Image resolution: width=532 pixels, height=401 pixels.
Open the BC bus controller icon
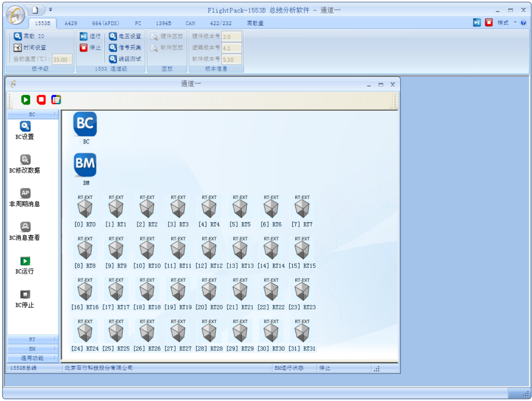point(85,124)
